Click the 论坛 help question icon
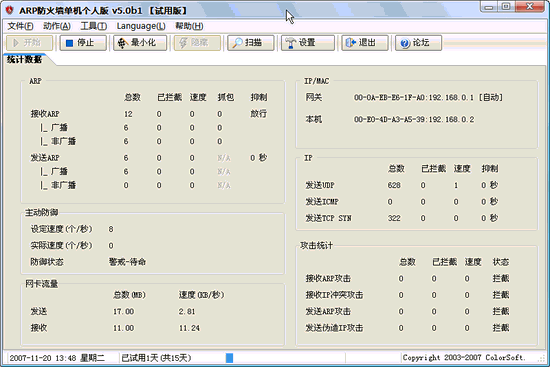The height and width of the screenshot is (367, 550). click(x=405, y=43)
